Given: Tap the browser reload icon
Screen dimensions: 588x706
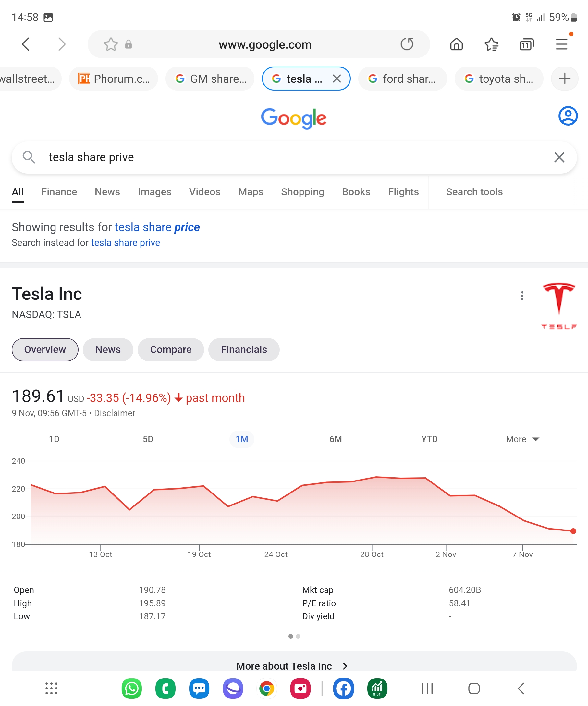Looking at the screenshot, I should (x=407, y=44).
